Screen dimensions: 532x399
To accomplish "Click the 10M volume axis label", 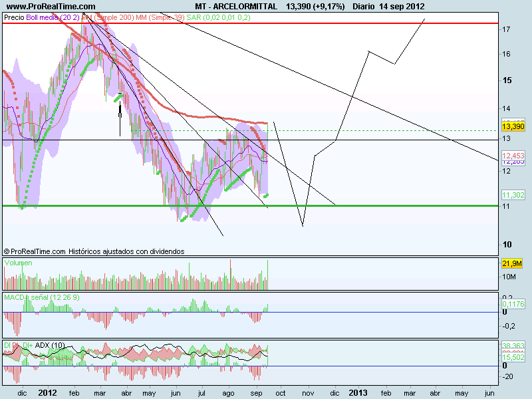I will point(509,277).
